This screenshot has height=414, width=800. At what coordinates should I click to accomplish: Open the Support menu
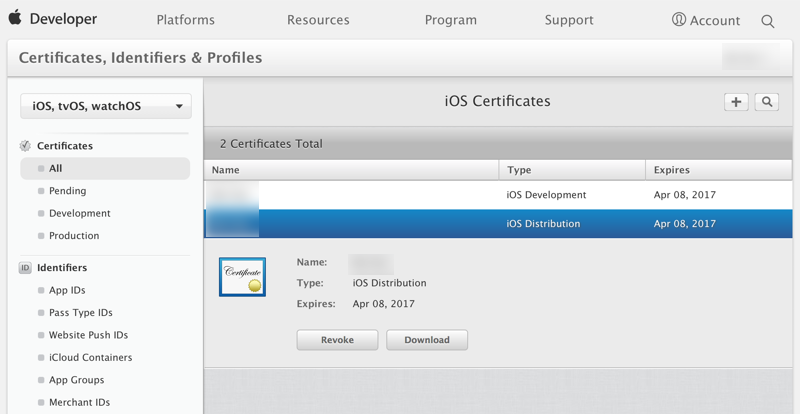click(569, 20)
